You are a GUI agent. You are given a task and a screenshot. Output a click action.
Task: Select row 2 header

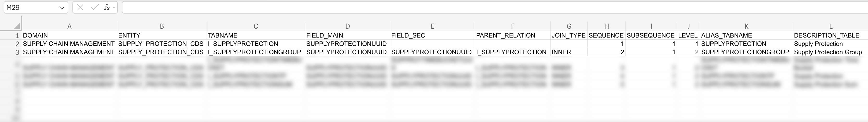tap(17, 44)
